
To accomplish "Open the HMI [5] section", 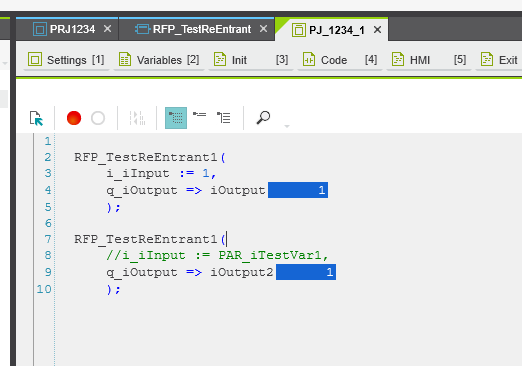I will click(x=429, y=60).
